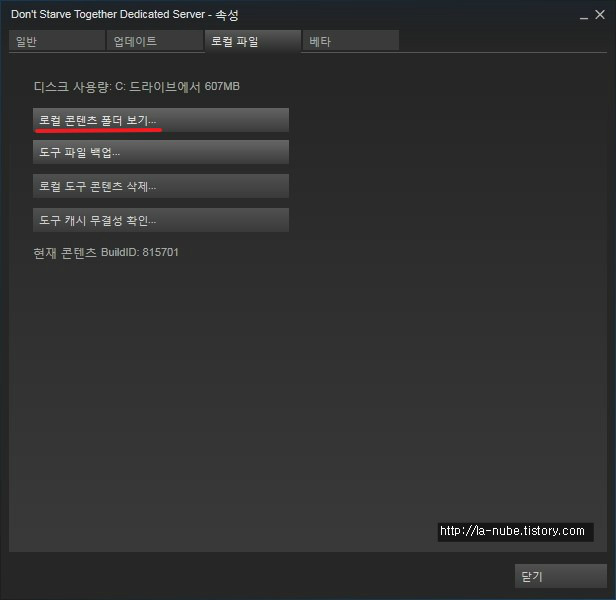Open 로컬 콘텐츠 폴더 보기 button
The height and width of the screenshot is (600, 616).
pos(161,120)
